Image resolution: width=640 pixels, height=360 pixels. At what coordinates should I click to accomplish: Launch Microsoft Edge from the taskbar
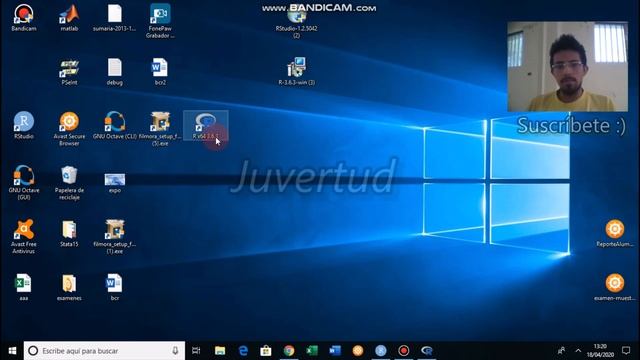click(243, 351)
